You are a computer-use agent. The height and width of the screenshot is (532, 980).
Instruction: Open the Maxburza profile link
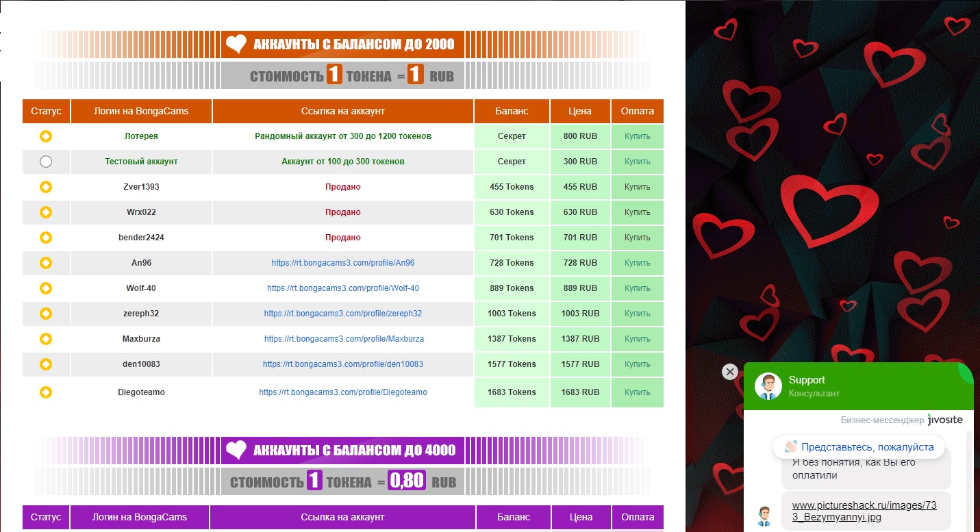pos(343,339)
